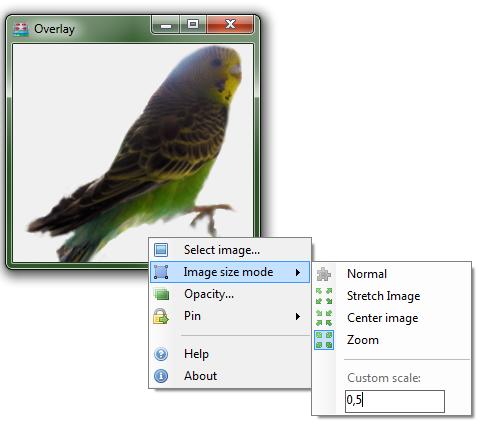Click the Image size mode selection icon
The width and height of the screenshot is (482, 437).
161,272
